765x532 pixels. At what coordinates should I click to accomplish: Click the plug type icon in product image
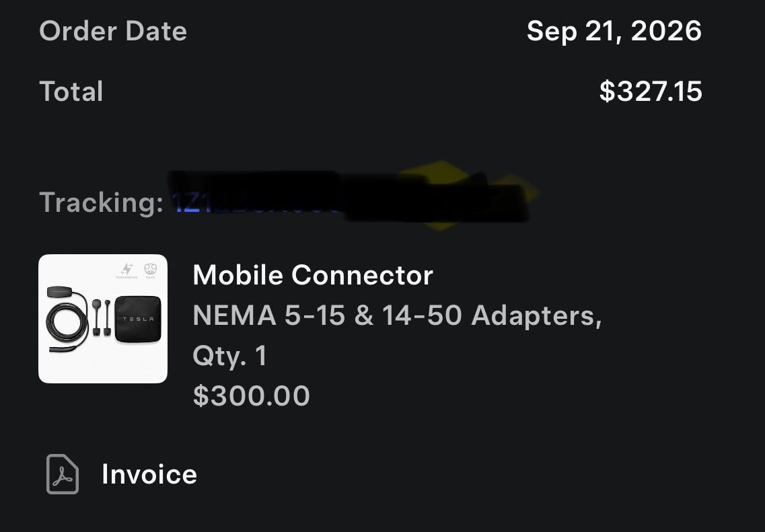(150, 269)
